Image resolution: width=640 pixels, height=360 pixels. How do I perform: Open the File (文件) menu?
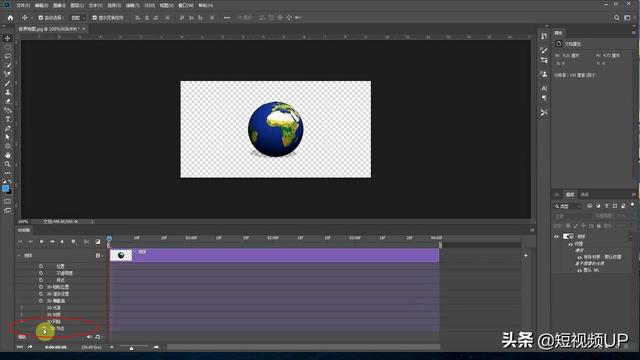coord(23,5)
